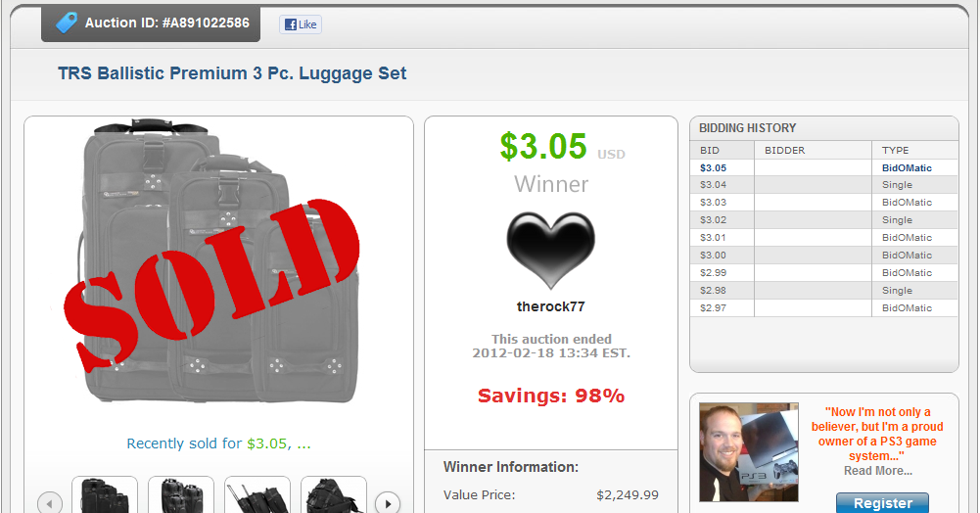Select the $3.05 BidOMatic bid row
The image size is (980, 513).
(823, 168)
